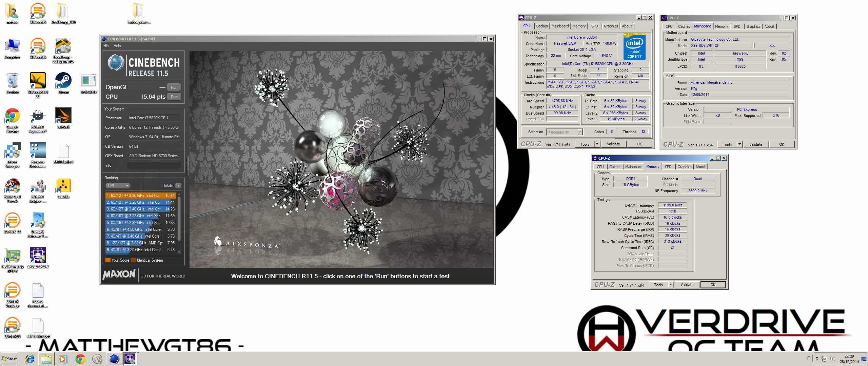Open the RealTemp_370 folder
The image size is (868, 366).
coord(63,13)
